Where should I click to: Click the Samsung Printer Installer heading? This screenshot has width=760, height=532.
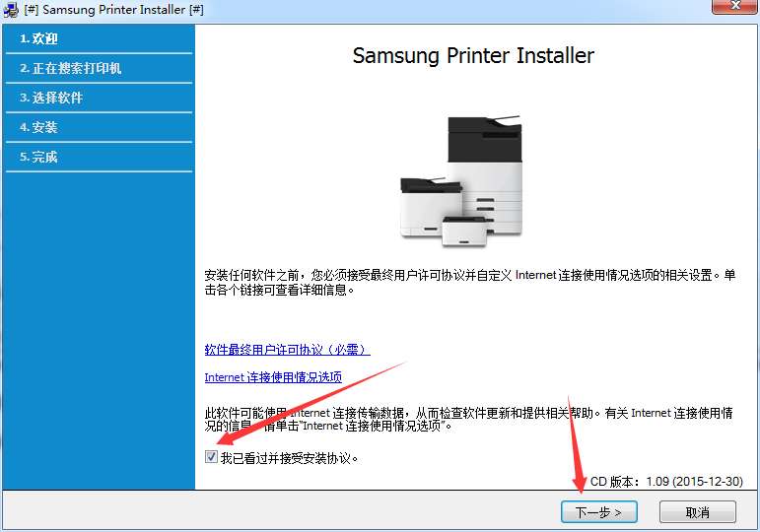tap(473, 55)
